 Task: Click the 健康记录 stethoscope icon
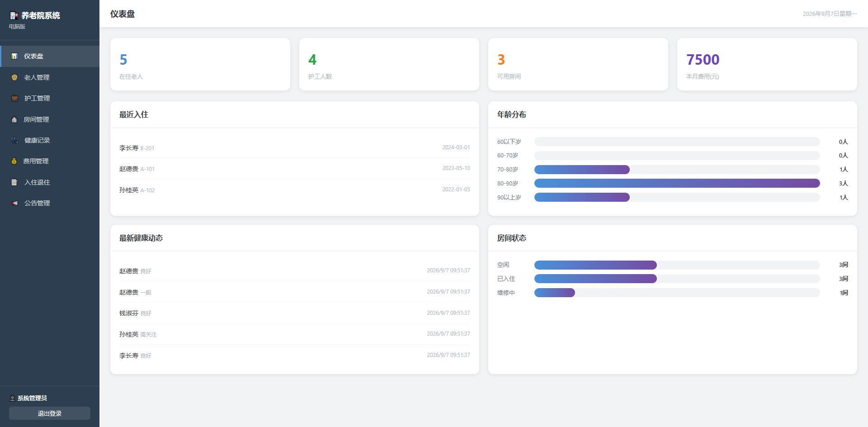coord(14,140)
